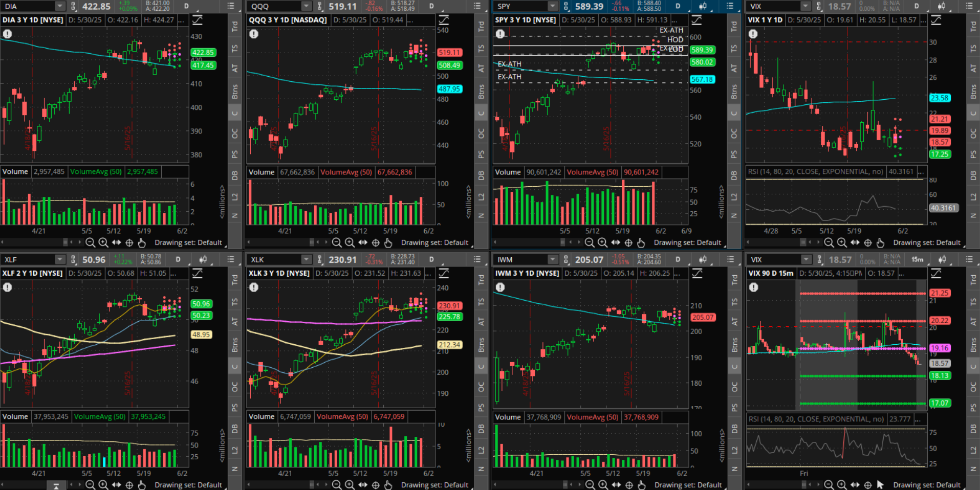Open the N side tab on IWM chart

(x=734, y=469)
